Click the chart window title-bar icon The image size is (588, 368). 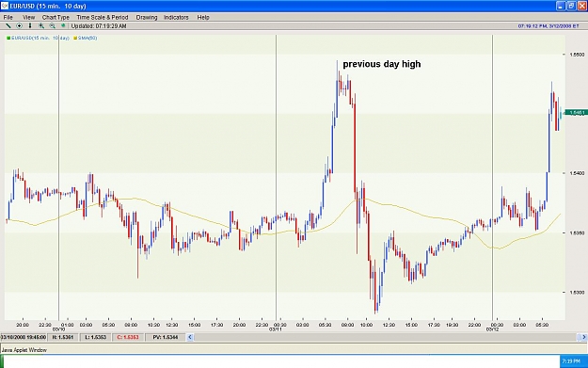[5, 6]
